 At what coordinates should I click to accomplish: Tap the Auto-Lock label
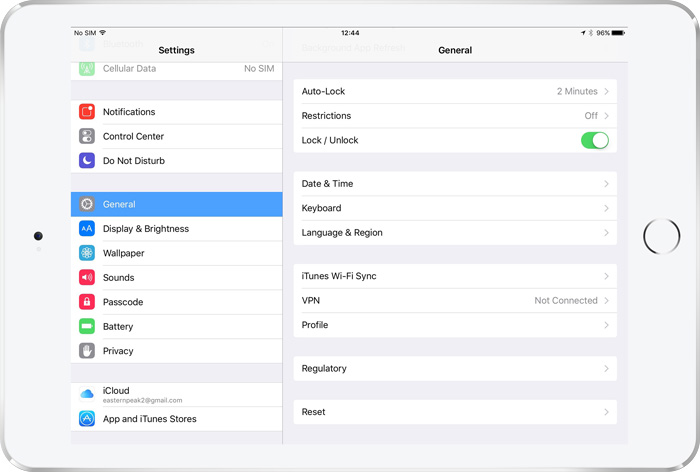323,91
